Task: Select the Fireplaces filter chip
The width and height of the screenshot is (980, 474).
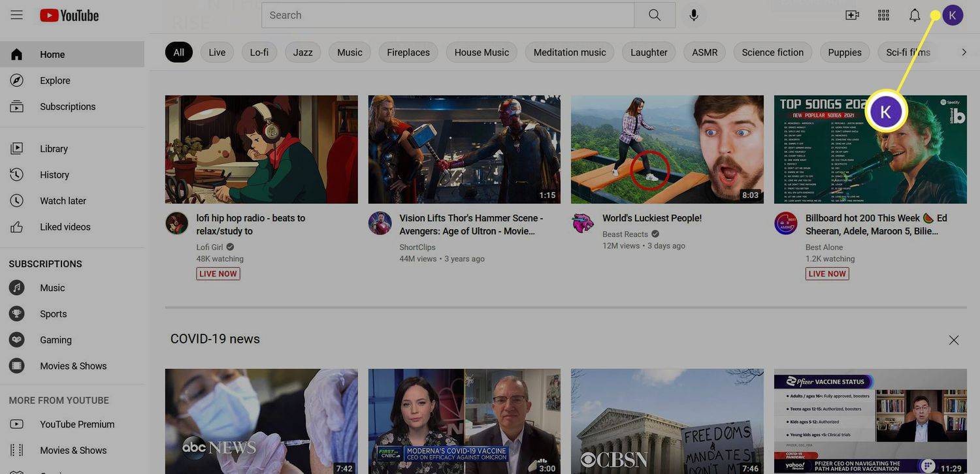Action: coord(408,52)
